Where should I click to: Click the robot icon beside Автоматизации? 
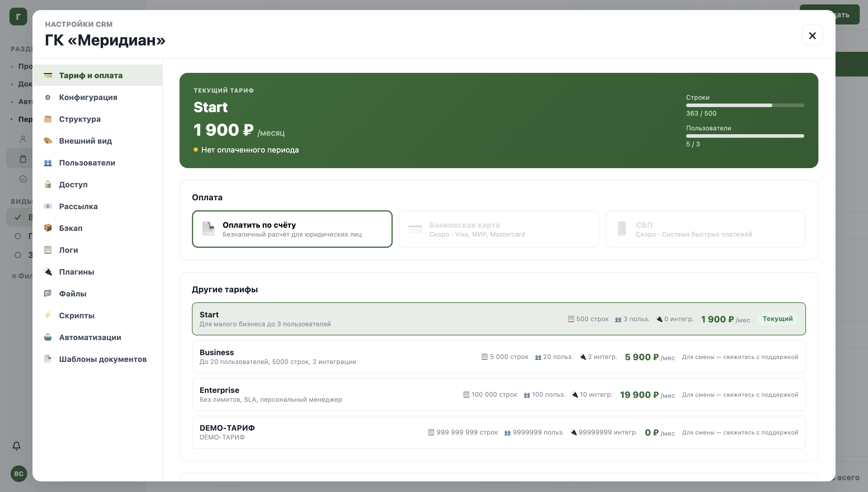coord(48,337)
